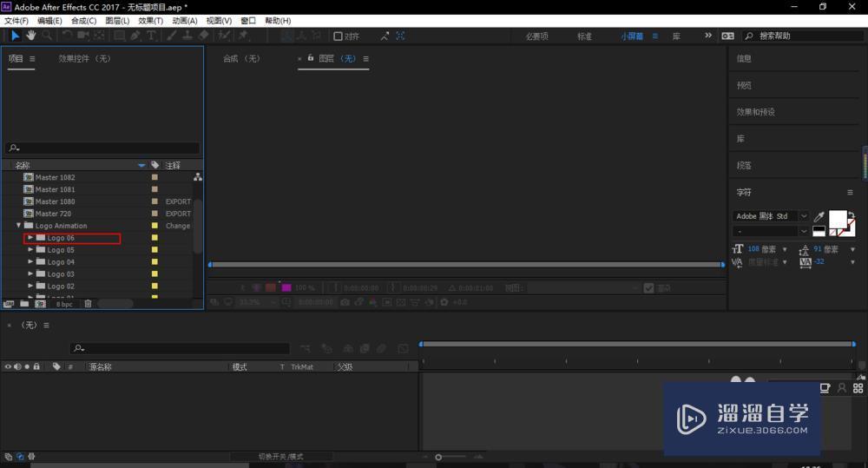868x468 pixels.
Task: Select the Master 1080 composition
Action: pyautogui.click(x=55, y=201)
